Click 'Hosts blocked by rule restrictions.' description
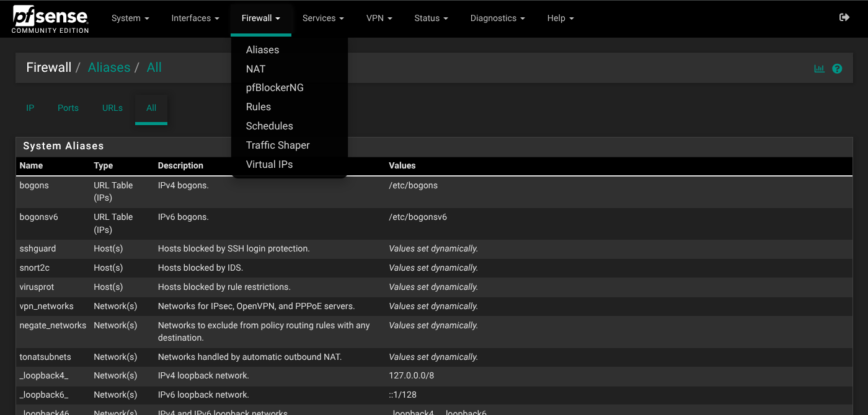Viewport: 868px width, 415px height. point(224,287)
